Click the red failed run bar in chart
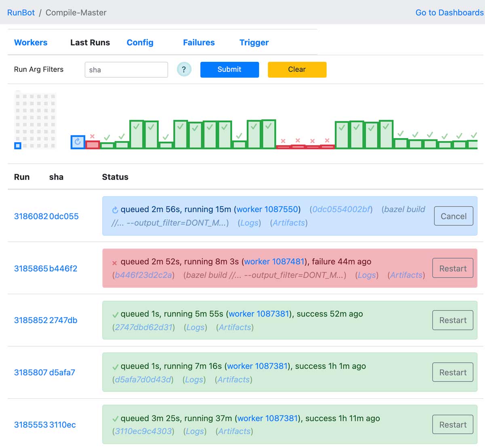The image size is (485, 448). 93,145
